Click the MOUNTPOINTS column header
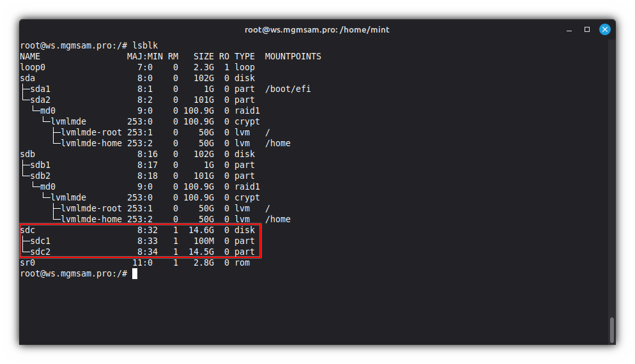This screenshot has width=635, height=364. click(x=293, y=56)
